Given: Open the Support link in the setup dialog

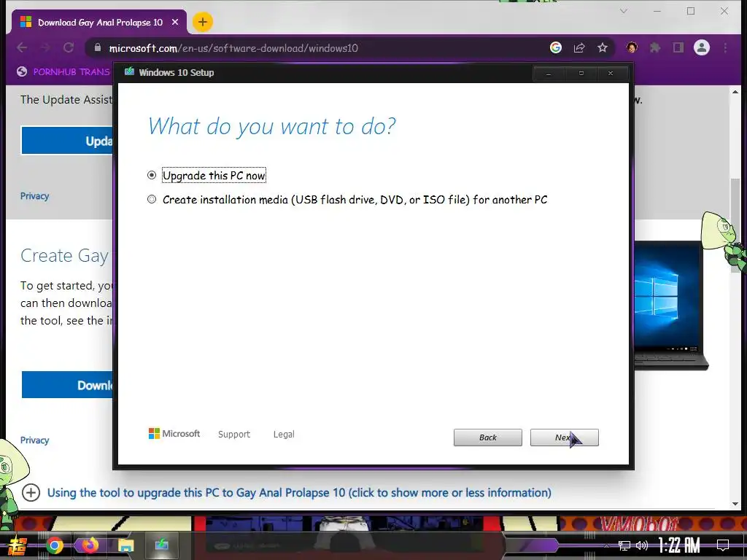Looking at the screenshot, I should pos(234,435).
